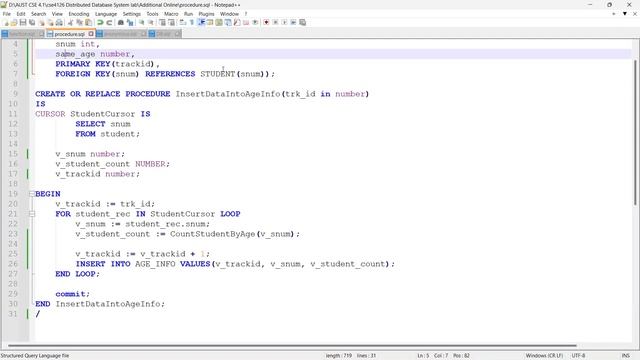Collapse the BEGIN block fold marker
This screenshot has height=360, width=640.
click(32, 194)
